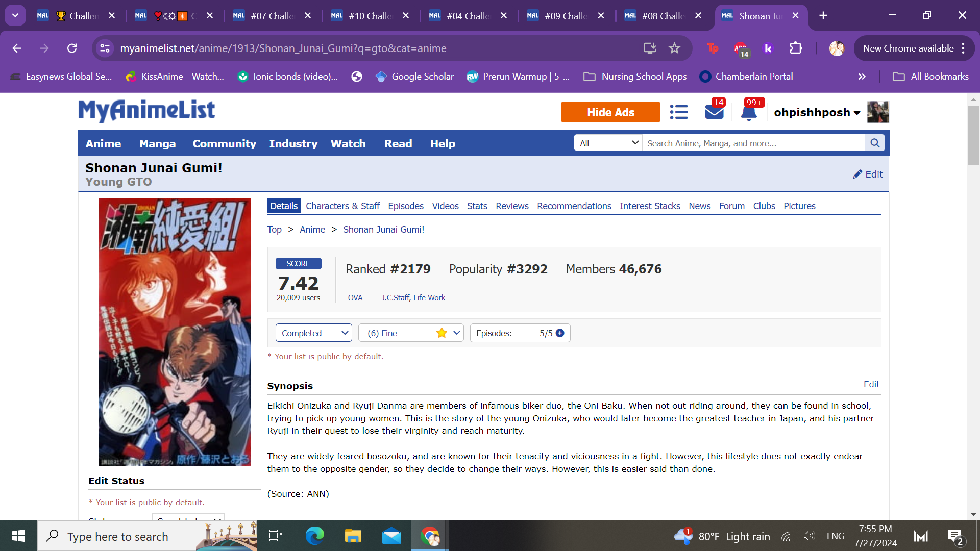Screen dimensions: 980x551
Task: Click the Hide Ads button
Action: [x=610, y=112]
